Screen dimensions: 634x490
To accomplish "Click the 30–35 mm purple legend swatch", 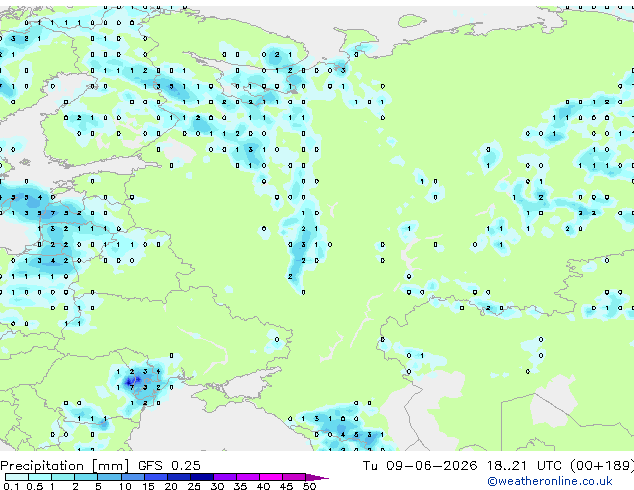I will (224, 477).
